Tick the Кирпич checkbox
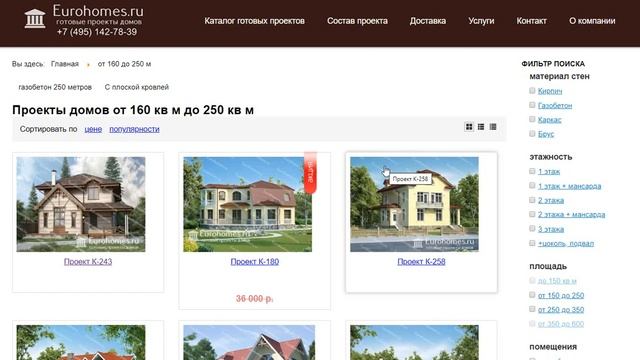The height and width of the screenshot is (360, 640). 532,91
